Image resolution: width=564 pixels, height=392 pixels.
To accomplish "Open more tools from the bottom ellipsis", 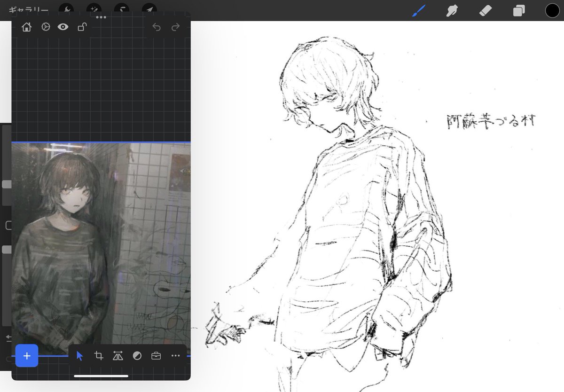I will (176, 356).
